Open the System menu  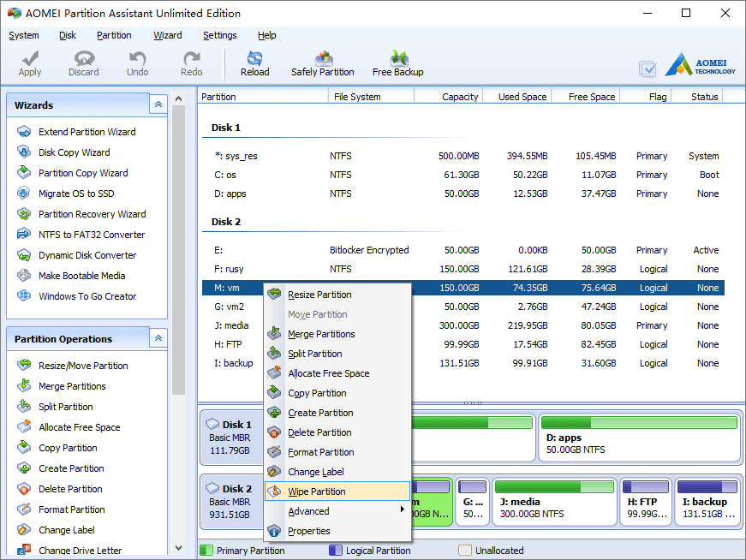click(x=24, y=35)
